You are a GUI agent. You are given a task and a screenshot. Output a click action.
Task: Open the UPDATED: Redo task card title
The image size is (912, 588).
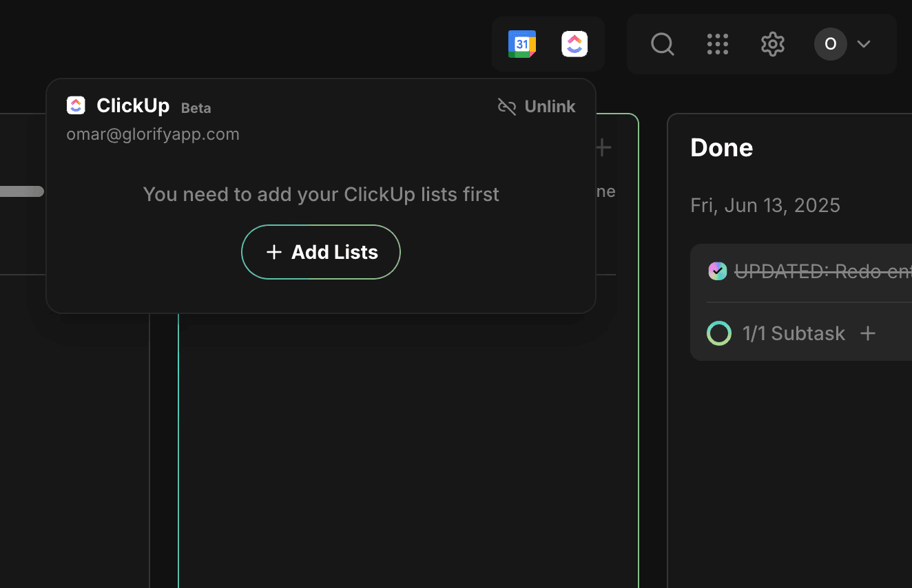pos(823,271)
